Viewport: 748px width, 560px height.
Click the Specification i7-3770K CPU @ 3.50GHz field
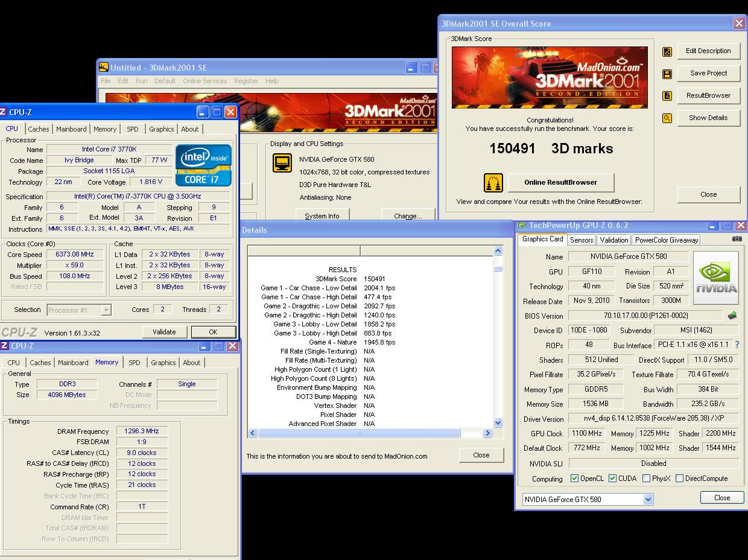pos(138,197)
